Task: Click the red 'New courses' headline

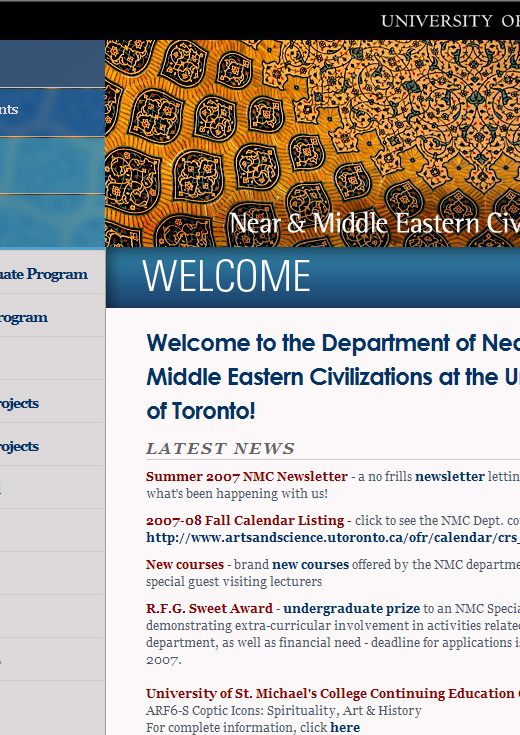Action: point(185,564)
